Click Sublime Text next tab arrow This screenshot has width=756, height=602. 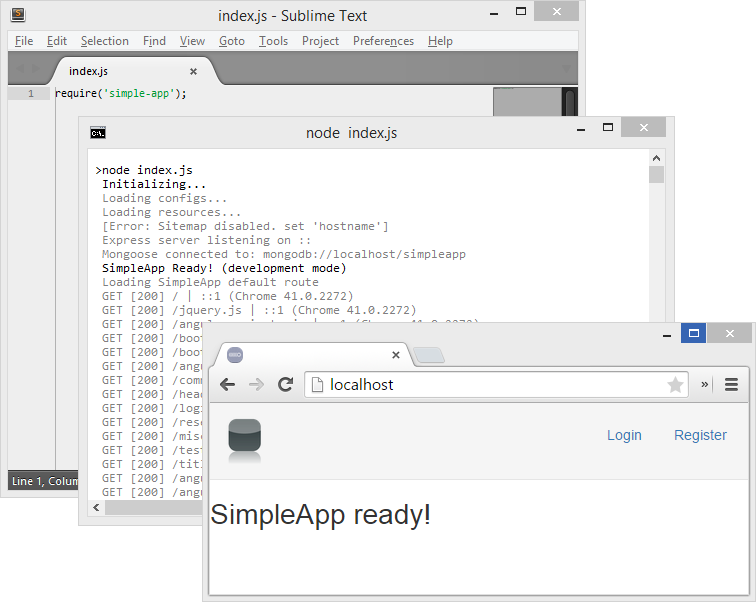pos(36,68)
